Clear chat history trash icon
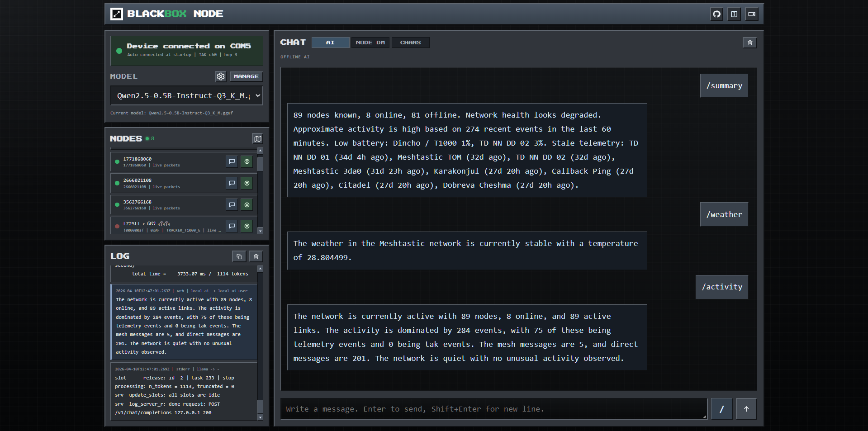 (749, 43)
